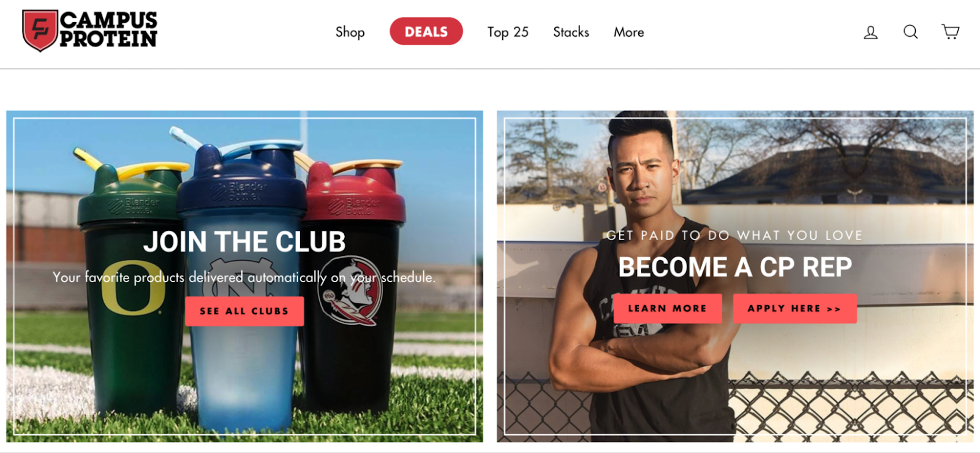Expand the More navigation menu
980x453 pixels.
pos(629,32)
